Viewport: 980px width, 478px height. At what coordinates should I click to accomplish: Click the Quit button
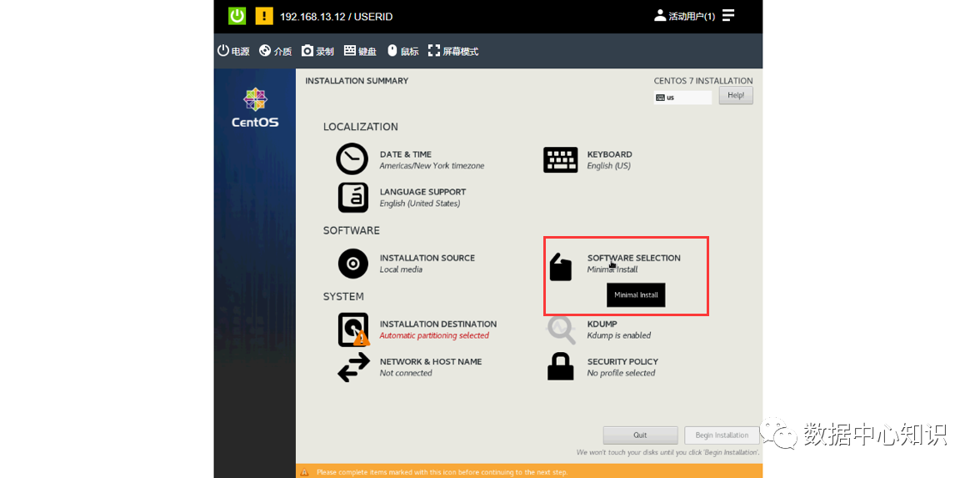point(640,435)
